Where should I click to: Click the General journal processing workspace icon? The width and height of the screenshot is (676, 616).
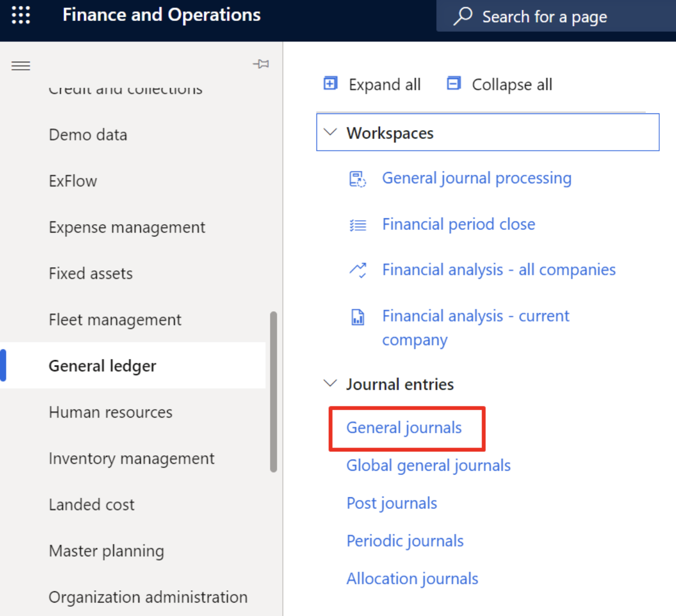[x=357, y=178]
